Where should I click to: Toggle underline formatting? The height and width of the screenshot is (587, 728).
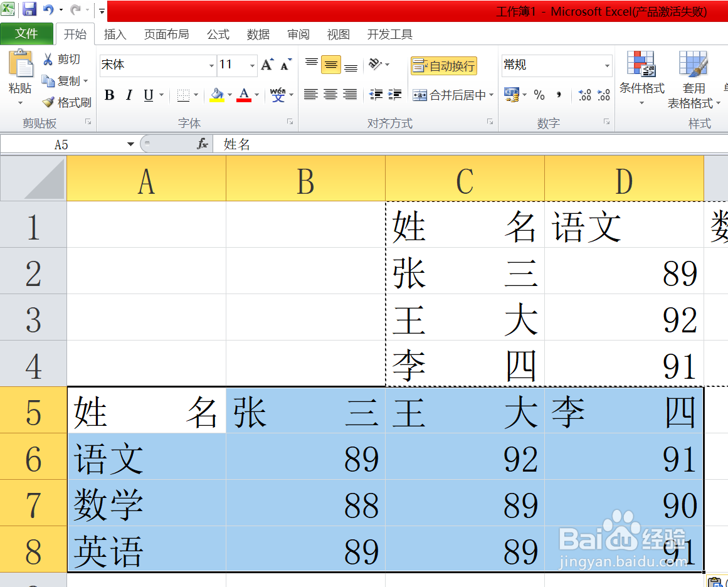tap(149, 95)
